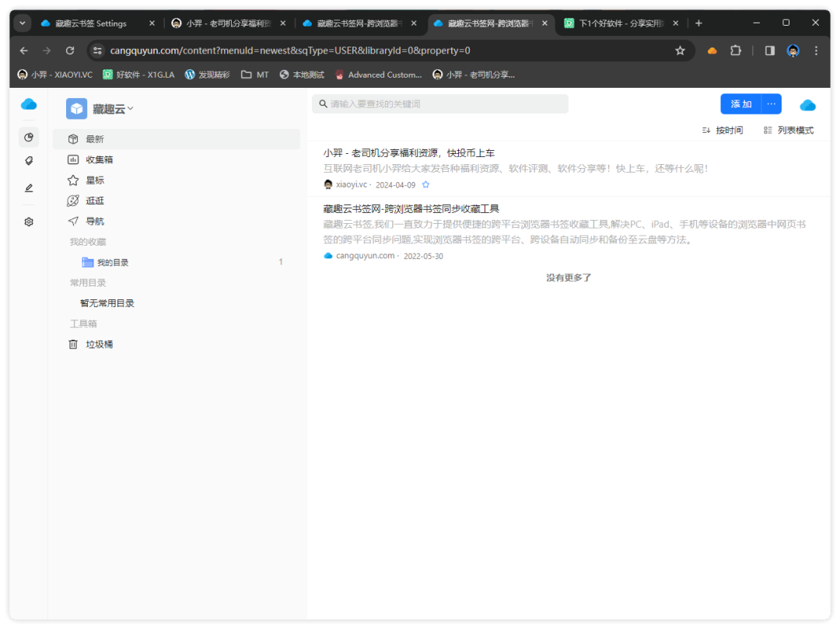Open a new browser tab

698,23
